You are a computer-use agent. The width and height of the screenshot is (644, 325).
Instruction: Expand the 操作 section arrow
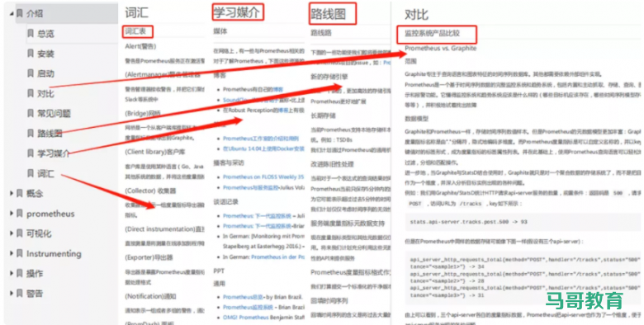pos(12,273)
